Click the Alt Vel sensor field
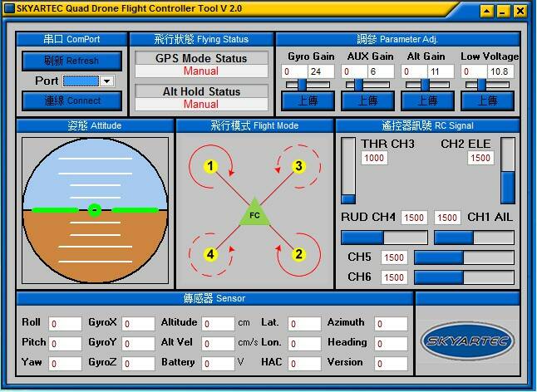The height and width of the screenshot is (392, 537). [x=218, y=344]
